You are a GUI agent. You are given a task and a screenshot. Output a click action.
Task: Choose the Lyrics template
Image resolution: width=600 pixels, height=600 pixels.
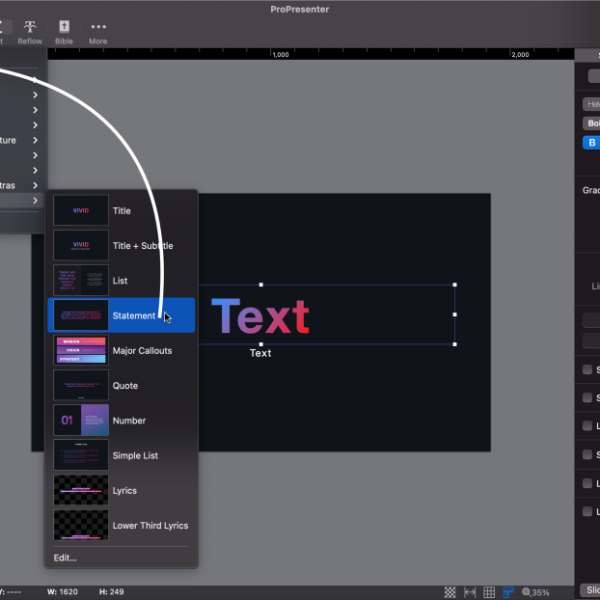(121, 490)
